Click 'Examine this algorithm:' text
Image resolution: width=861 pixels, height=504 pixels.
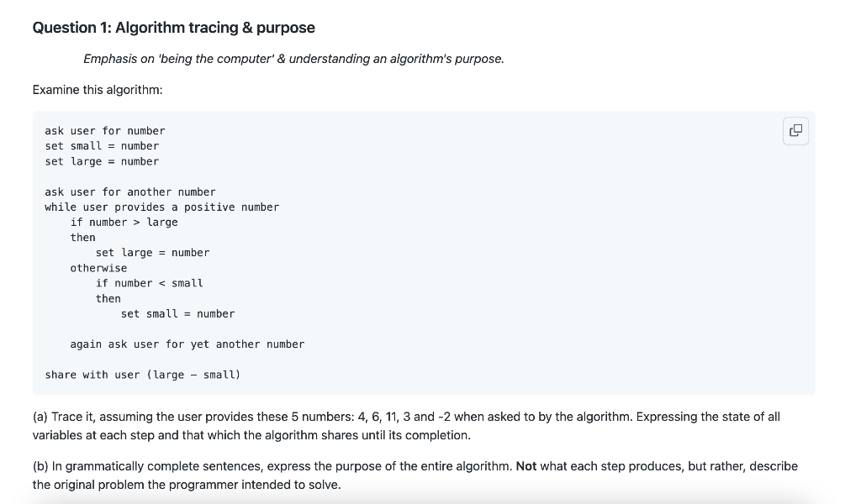pos(98,90)
